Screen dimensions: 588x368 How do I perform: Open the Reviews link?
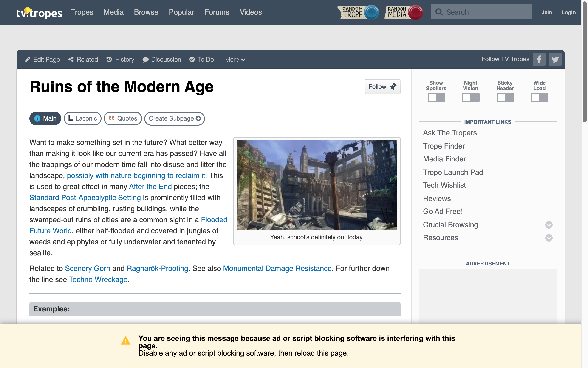point(437,198)
